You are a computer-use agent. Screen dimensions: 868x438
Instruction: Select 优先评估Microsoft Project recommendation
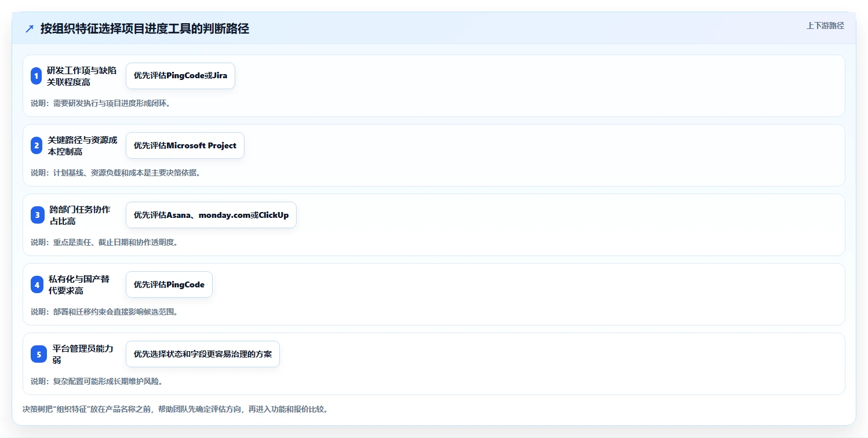point(185,145)
